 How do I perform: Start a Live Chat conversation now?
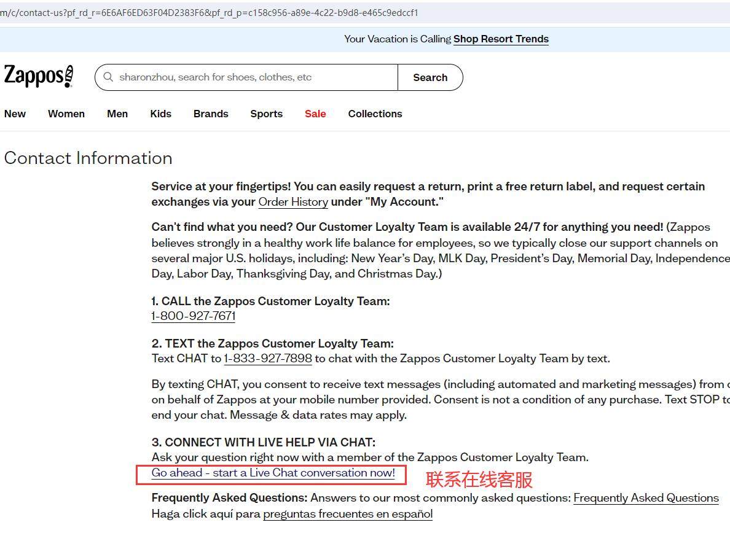[273, 473]
